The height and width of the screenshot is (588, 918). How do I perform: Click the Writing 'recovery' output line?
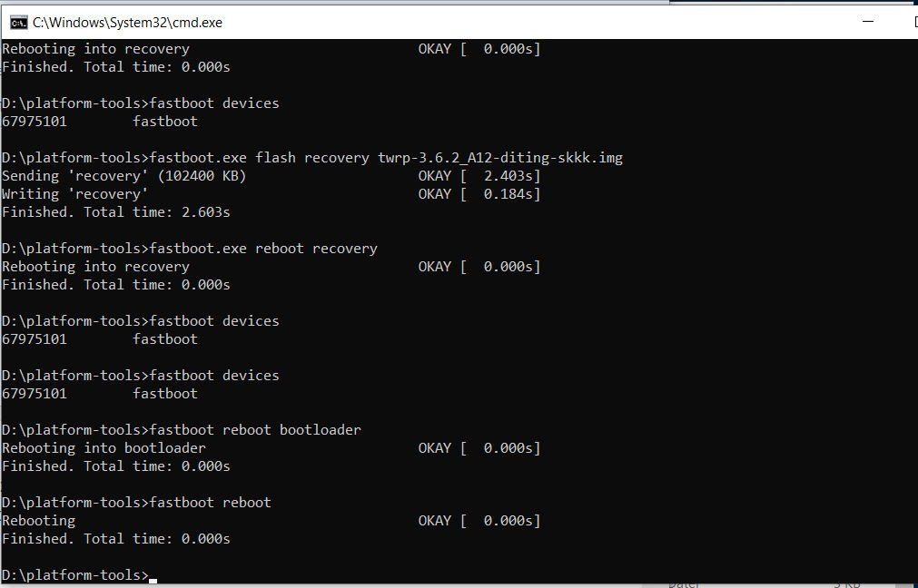[x=74, y=194]
